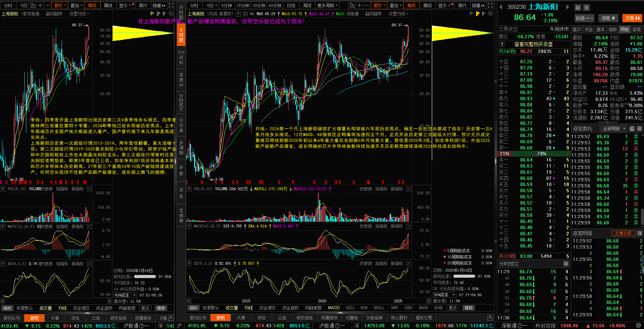Close the right MACD indicator panel

(409, 226)
